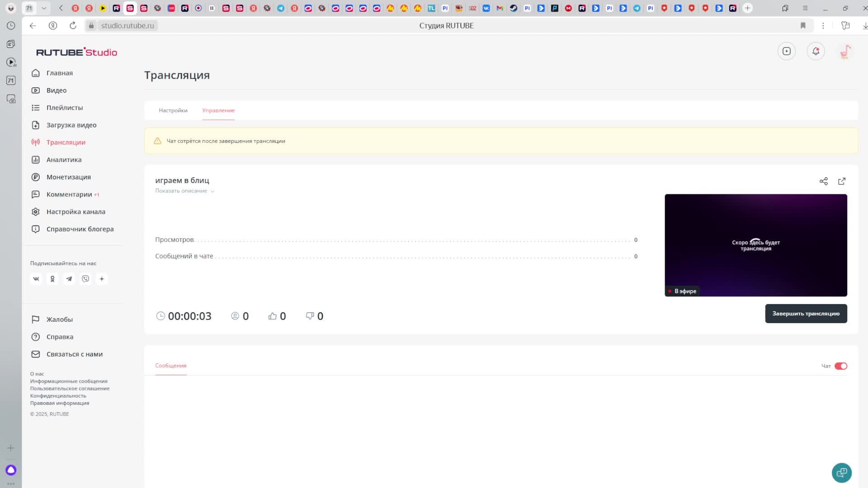Open Alice assistant icon in side panel
The image size is (868, 488).
[x=11, y=470]
